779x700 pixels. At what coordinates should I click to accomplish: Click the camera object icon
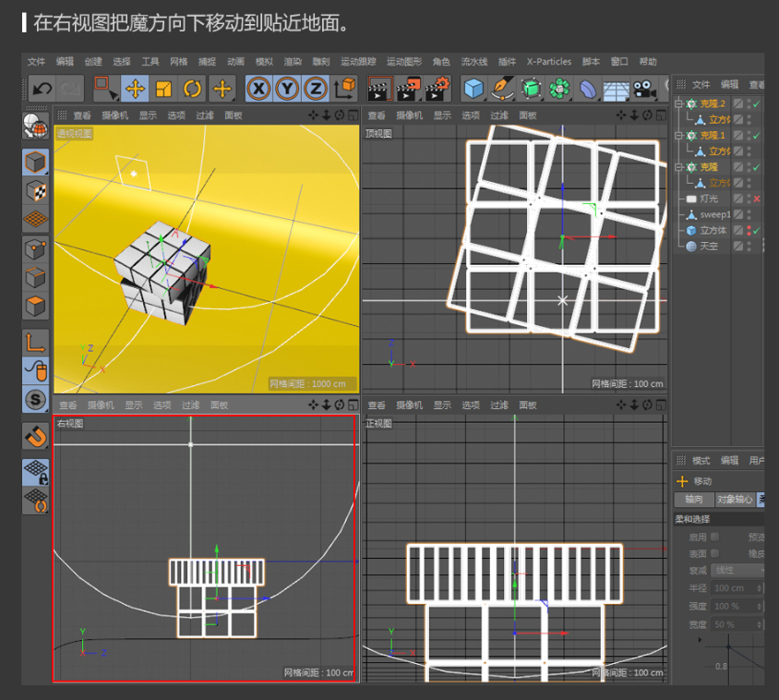click(x=643, y=89)
